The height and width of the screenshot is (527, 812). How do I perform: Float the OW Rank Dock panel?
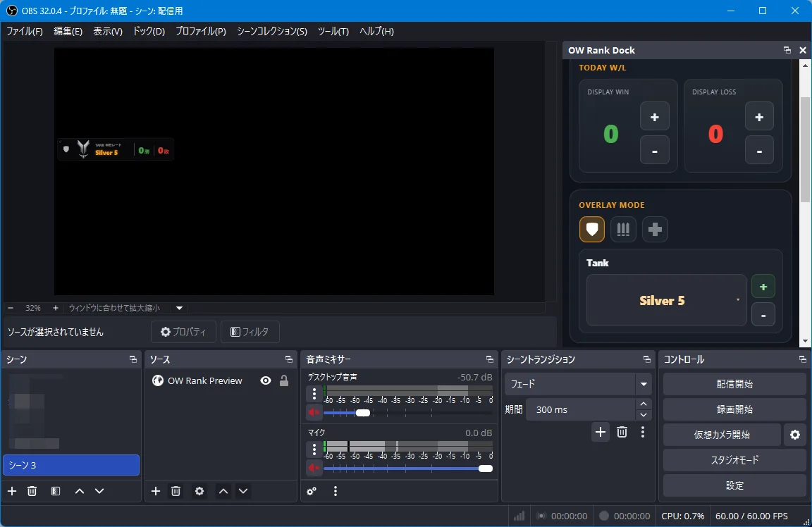pyautogui.click(x=787, y=50)
